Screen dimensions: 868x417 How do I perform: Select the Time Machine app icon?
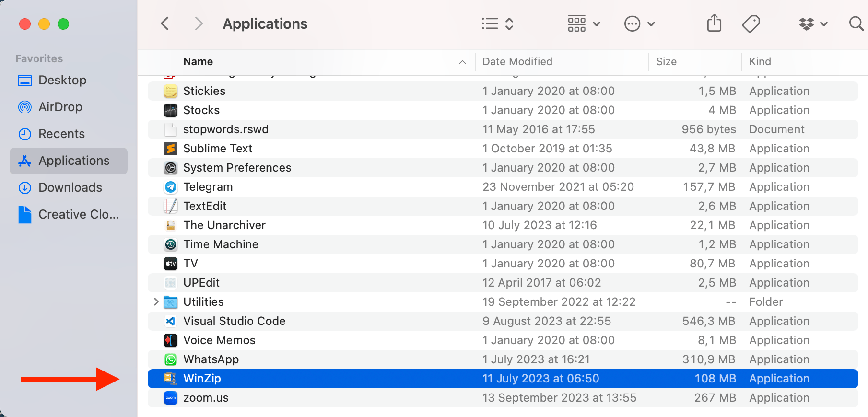click(x=171, y=244)
